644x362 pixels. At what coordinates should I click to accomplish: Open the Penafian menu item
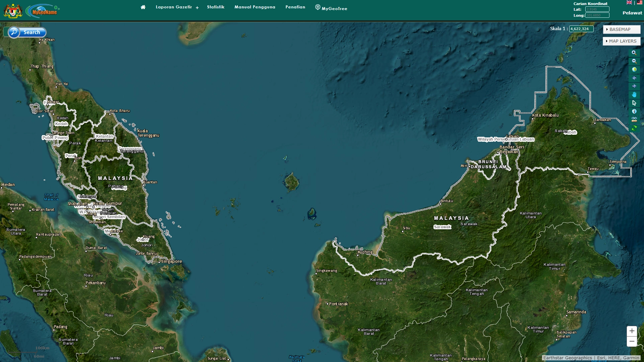pyautogui.click(x=296, y=7)
